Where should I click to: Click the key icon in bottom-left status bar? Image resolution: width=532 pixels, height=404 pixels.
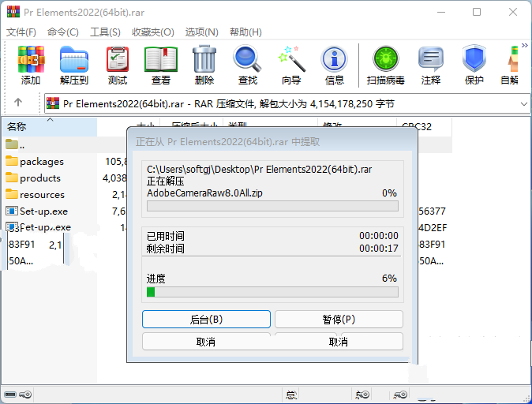(25, 395)
